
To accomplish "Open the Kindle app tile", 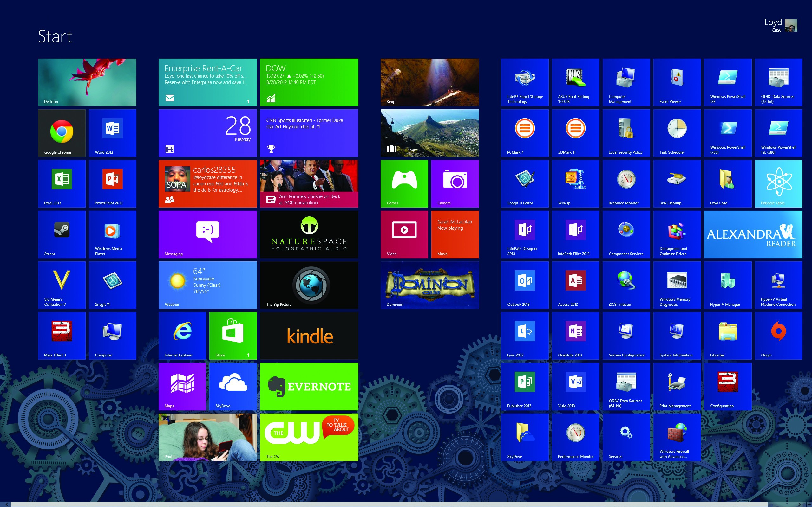I will point(309,336).
